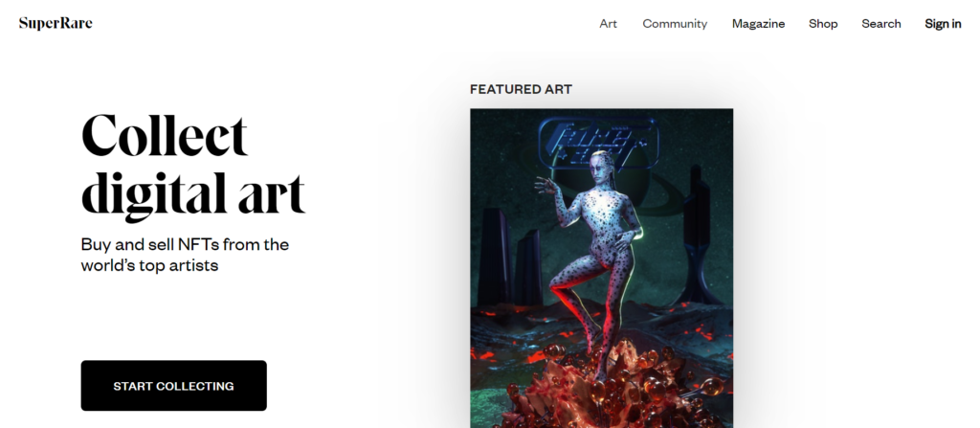Open the Art menu item

tap(608, 24)
